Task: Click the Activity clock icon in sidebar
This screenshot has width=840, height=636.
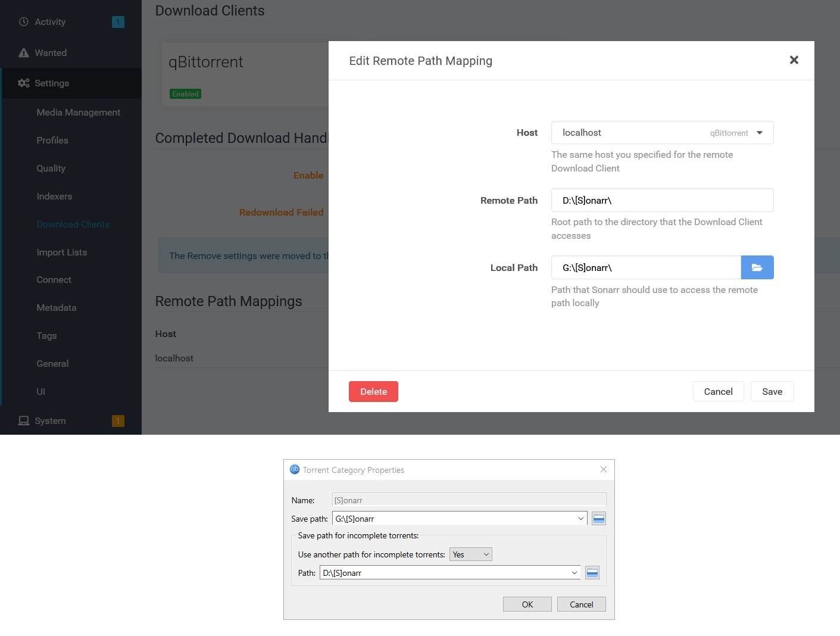Action: [24, 22]
